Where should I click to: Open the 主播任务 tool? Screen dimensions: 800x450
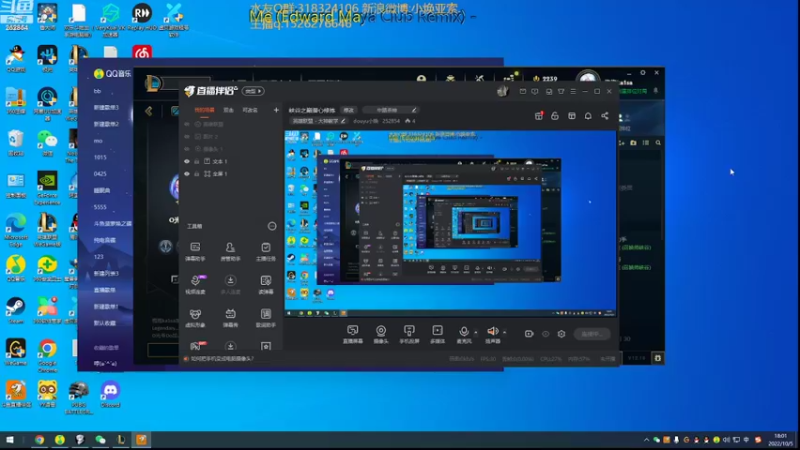265,252
